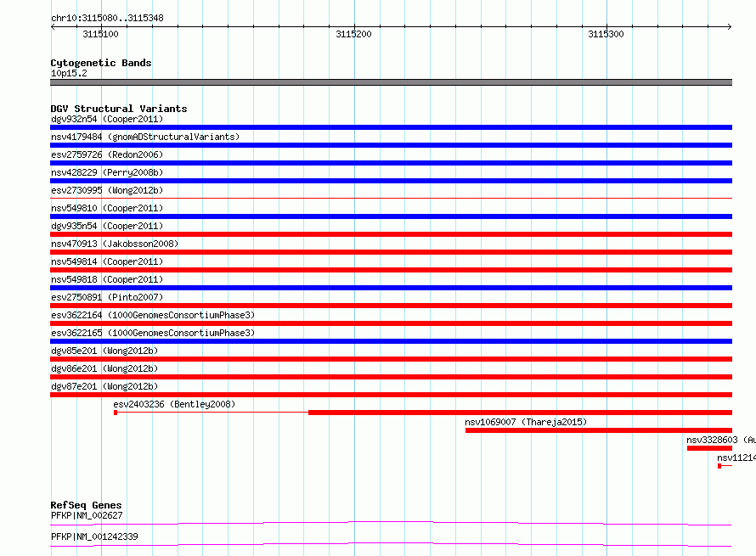Click the nsv428229 (Perry2008b) label
Screen dimensions: 756x556
(107, 172)
